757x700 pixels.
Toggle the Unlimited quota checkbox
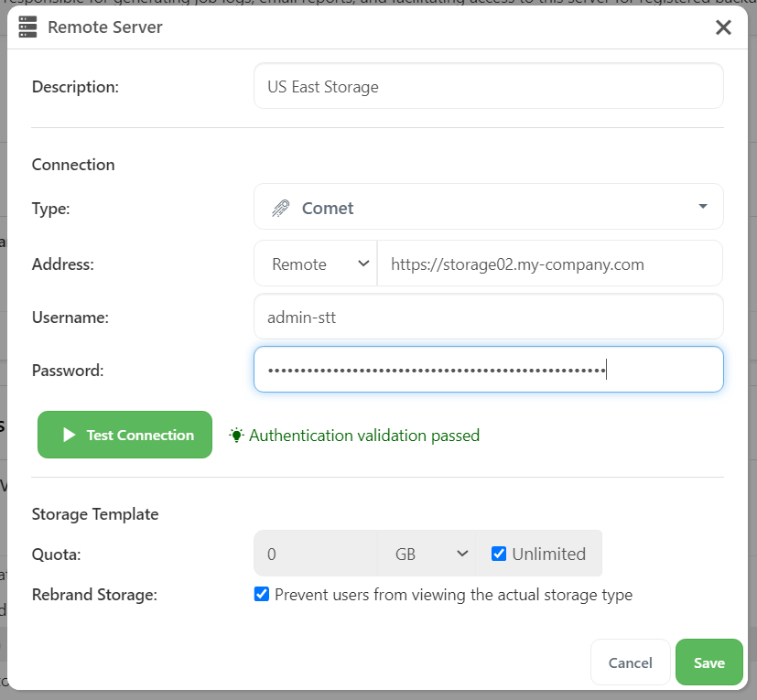[499, 554]
